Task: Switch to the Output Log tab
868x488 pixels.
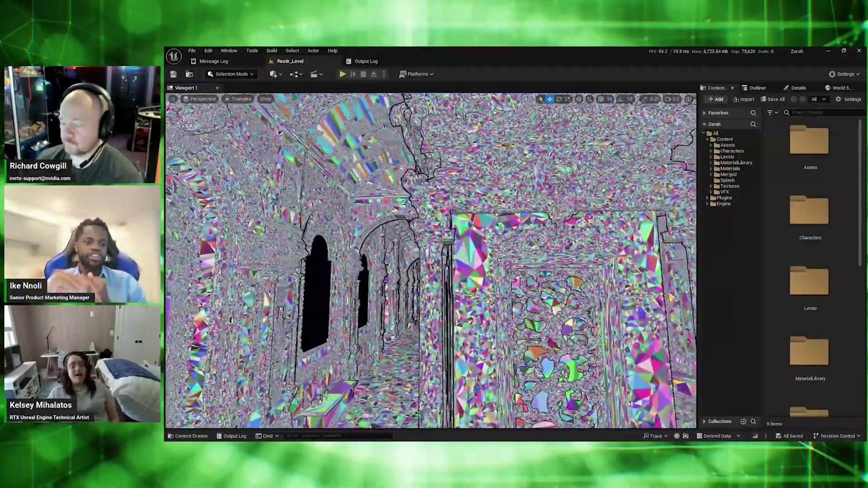Action: point(362,61)
